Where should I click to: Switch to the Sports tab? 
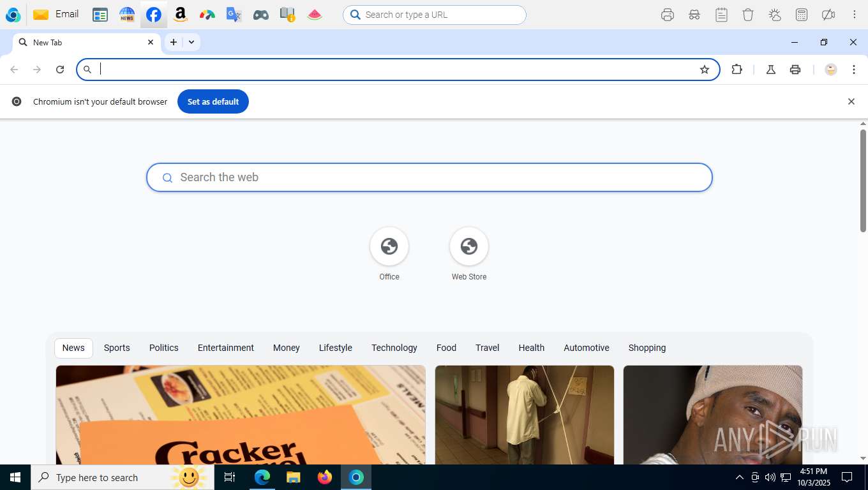[117, 348]
